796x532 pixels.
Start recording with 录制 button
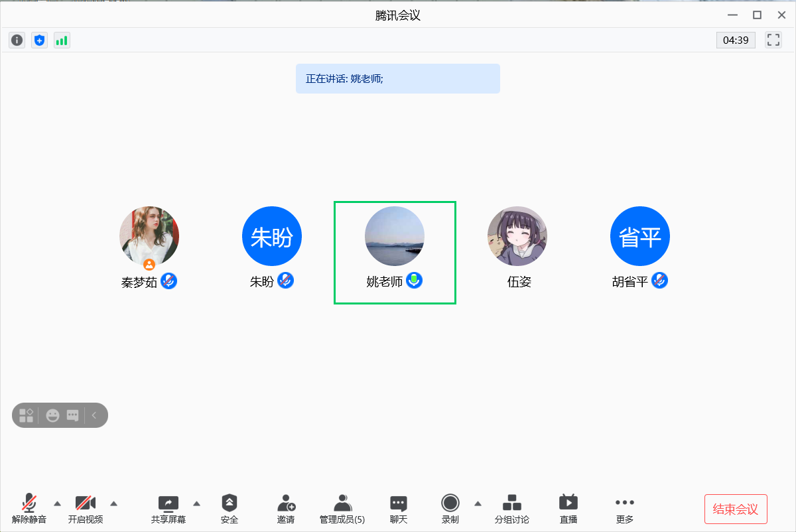(450, 509)
